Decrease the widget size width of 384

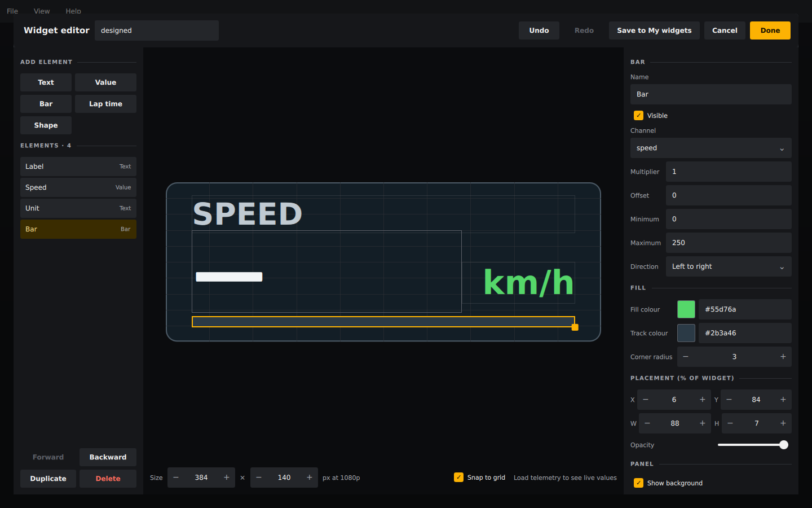176,478
